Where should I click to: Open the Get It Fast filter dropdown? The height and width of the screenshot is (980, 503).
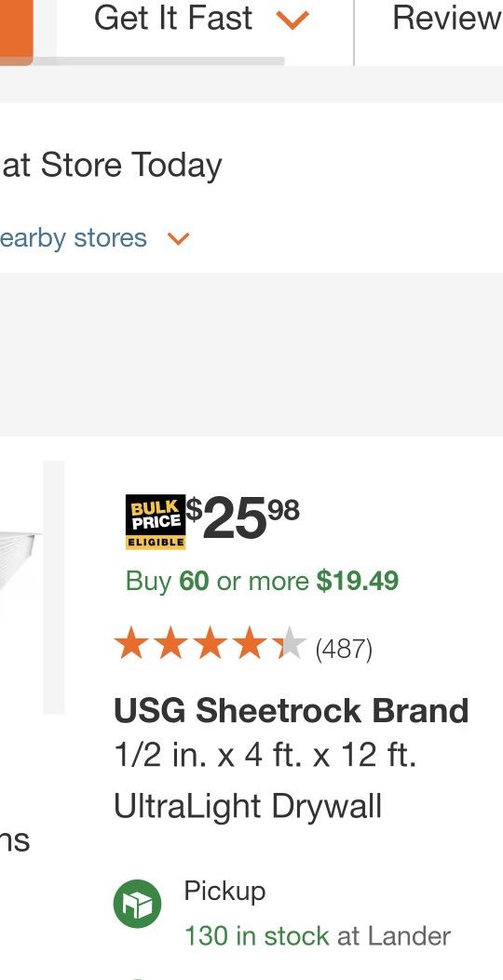pos(201,19)
